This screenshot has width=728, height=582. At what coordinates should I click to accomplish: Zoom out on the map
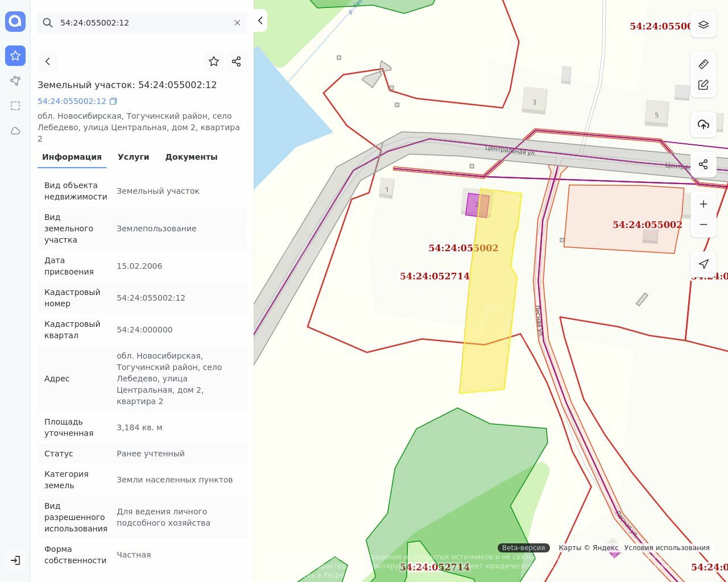(x=703, y=225)
